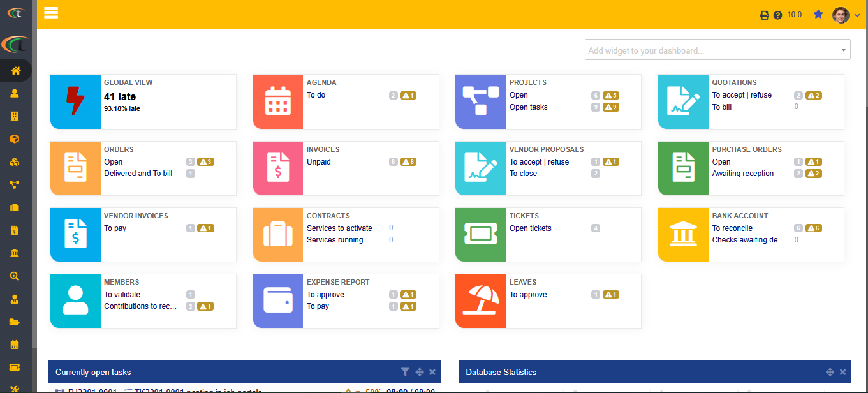Viewport: 868px width, 393px height.
Task: Open the Third Parties building icon in sidebar
Action: tap(15, 116)
